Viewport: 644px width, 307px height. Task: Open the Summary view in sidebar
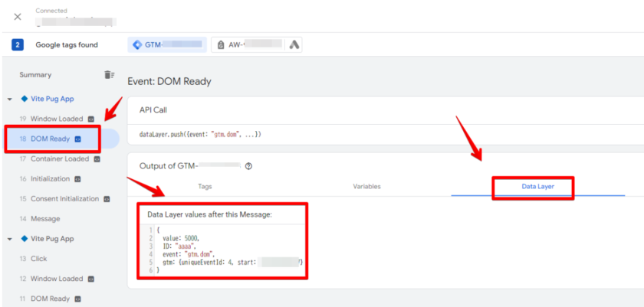36,75
